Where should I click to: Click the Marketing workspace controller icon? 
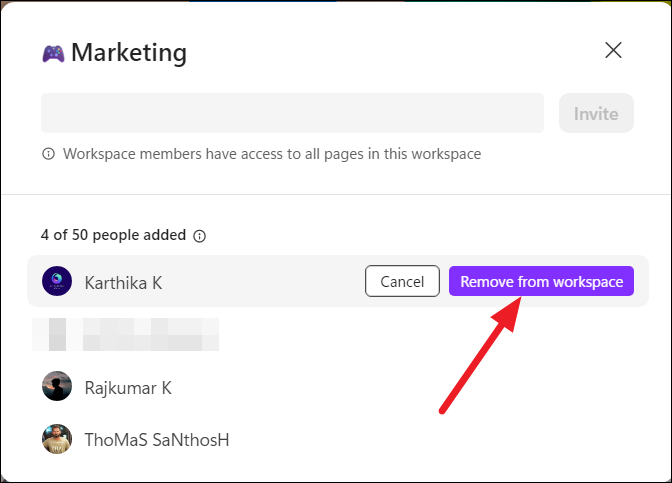(x=54, y=54)
